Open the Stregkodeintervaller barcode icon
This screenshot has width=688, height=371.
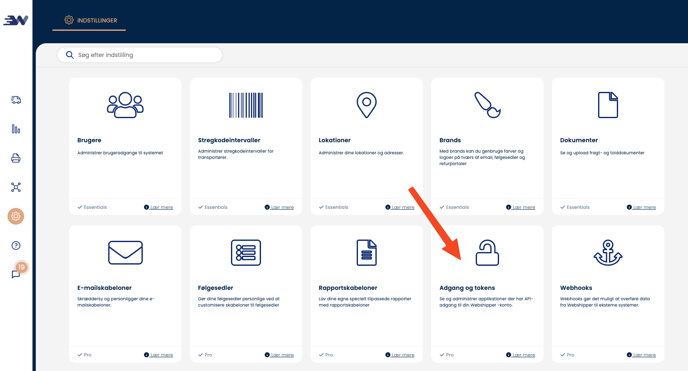click(x=246, y=105)
